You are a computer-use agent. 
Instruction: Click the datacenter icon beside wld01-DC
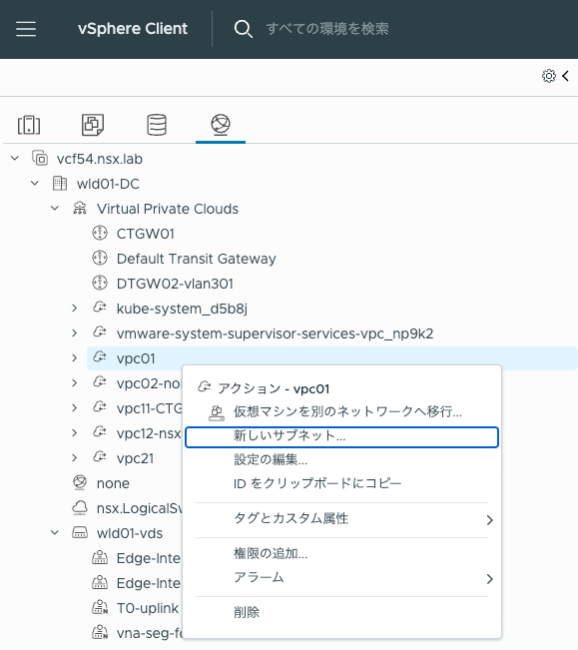click(60, 183)
